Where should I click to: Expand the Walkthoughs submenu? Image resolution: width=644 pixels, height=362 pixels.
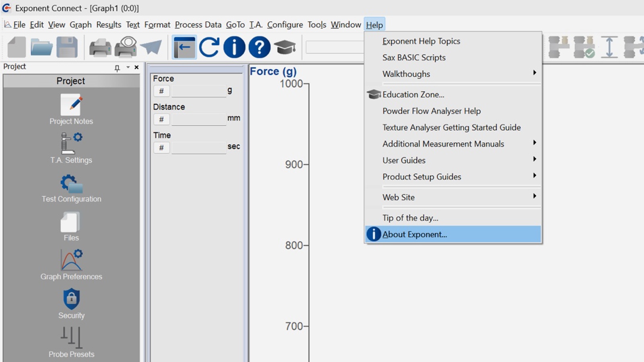453,74
